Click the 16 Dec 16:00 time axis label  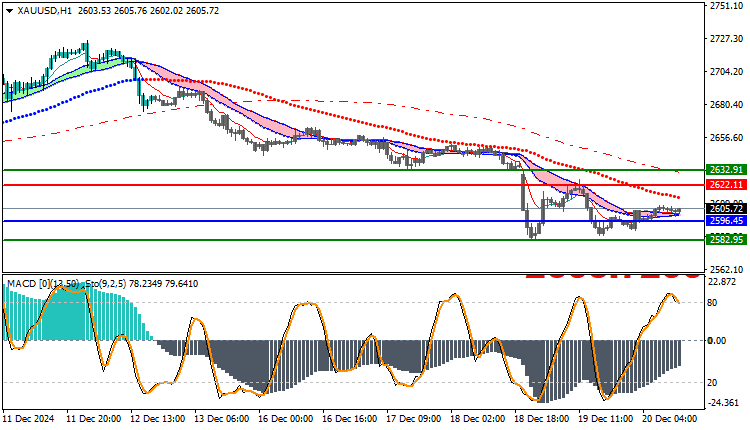click(x=350, y=419)
